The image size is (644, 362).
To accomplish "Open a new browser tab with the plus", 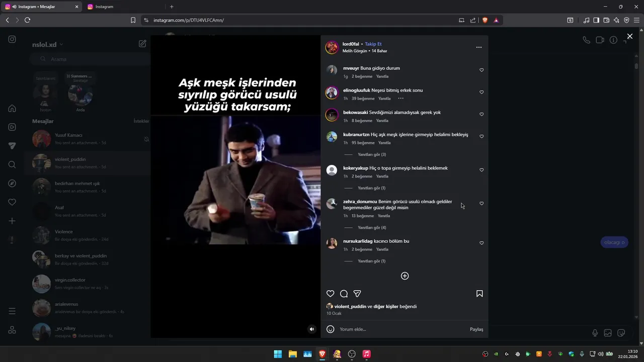I will click(172, 7).
